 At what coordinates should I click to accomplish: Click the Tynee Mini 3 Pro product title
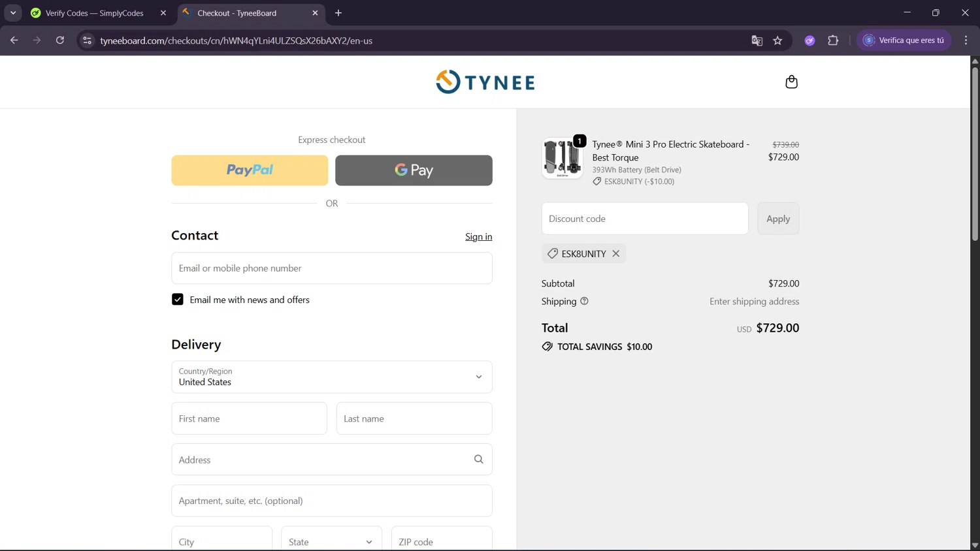click(671, 151)
